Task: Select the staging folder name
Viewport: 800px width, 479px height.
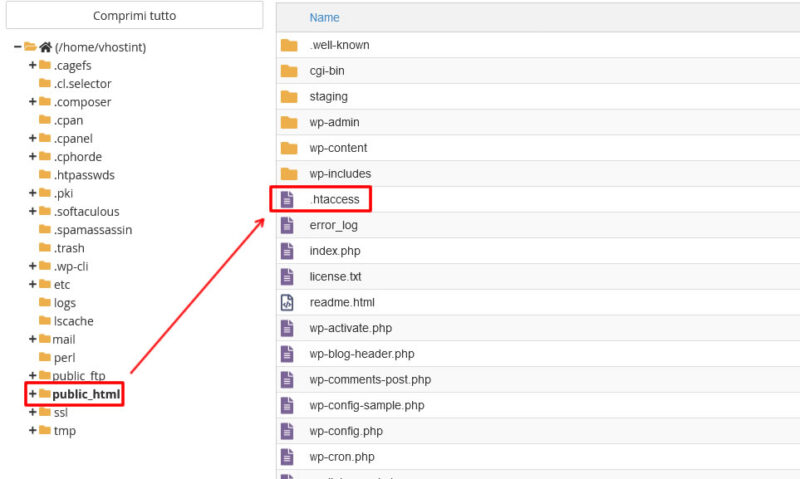Action: 329,97
